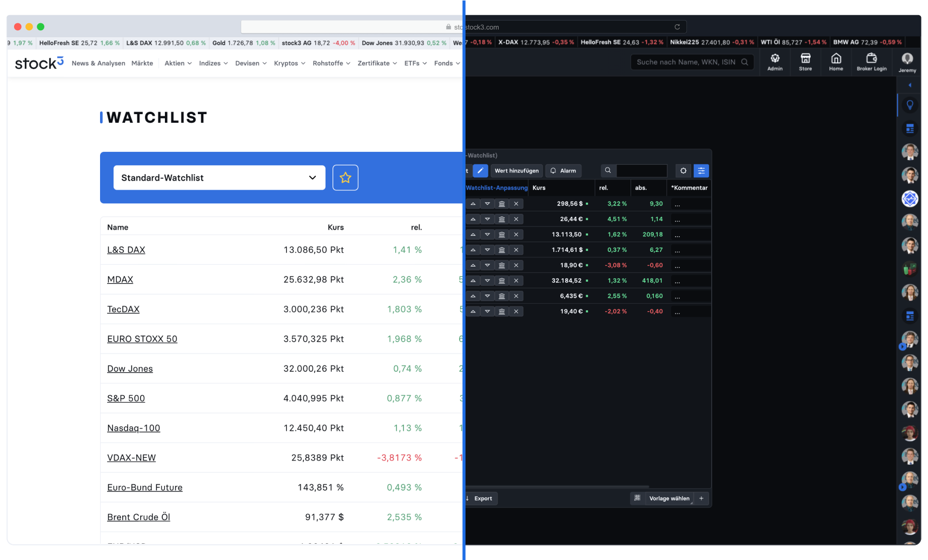Collapse the right sidebar with blue arrow
Viewport: 928px width, 560px height.
910,85
